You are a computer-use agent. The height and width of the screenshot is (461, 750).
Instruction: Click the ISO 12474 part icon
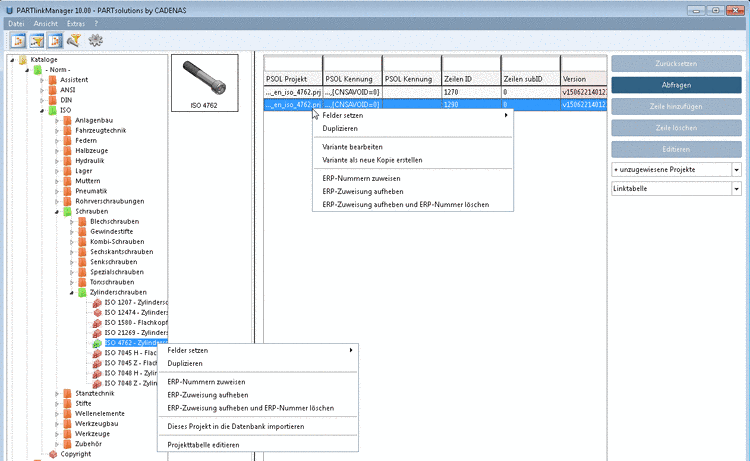click(x=97, y=312)
